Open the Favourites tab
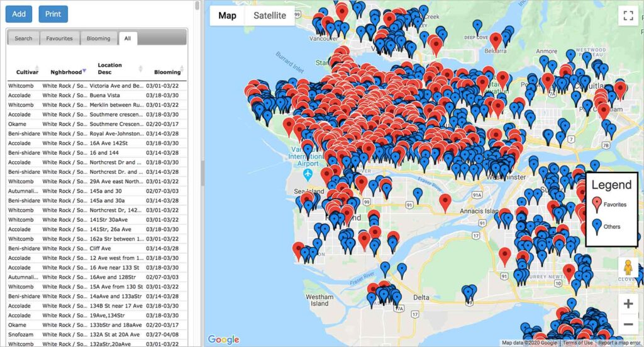Image resolution: width=644 pixels, height=347 pixels. (59, 38)
